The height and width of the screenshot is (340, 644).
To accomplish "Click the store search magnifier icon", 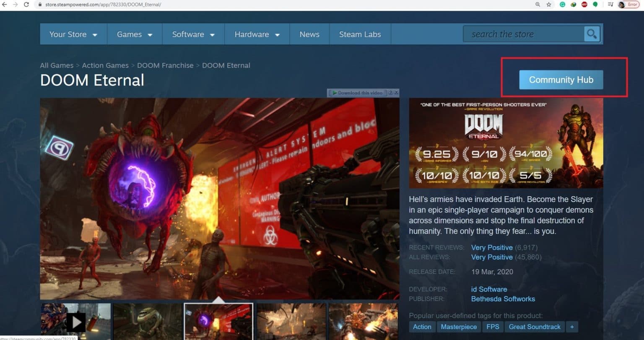I will click(591, 34).
